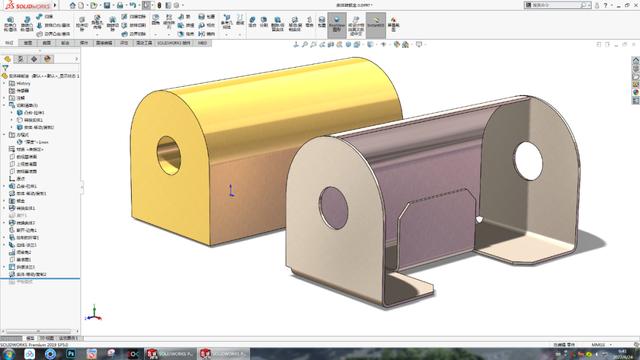Image resolution: width=640 pixels, height=360 pixels.
Task: Expand the Annotations node in tree
Action: 4,98
